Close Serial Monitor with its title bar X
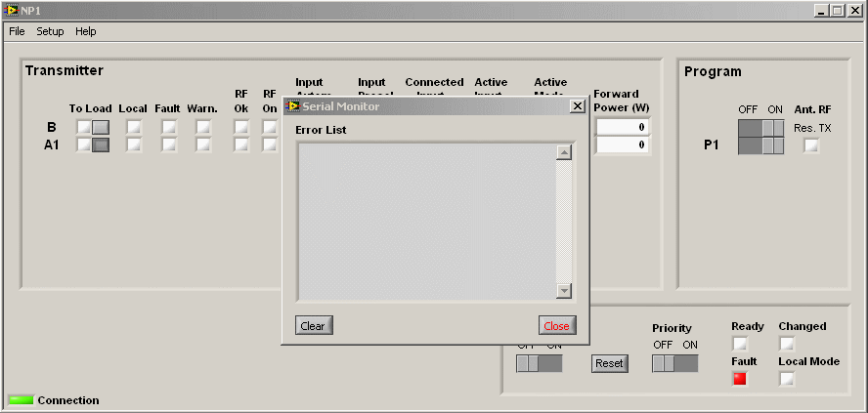Viewport: 868px width, 413px height. 578,106
